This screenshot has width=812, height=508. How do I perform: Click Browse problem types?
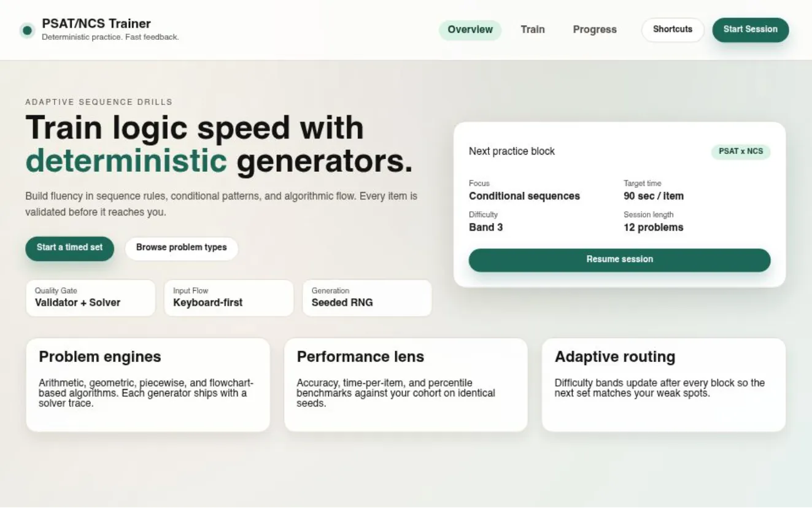[x=182, y=248]
